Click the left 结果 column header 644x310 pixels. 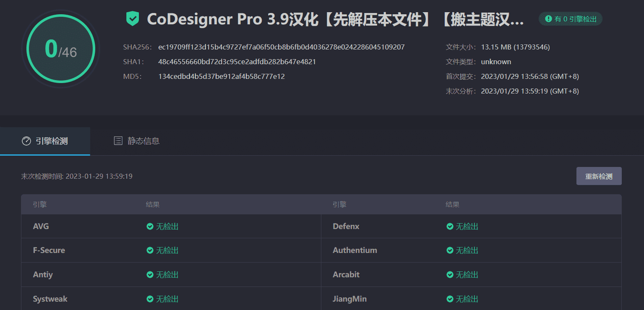pos(153,205)
